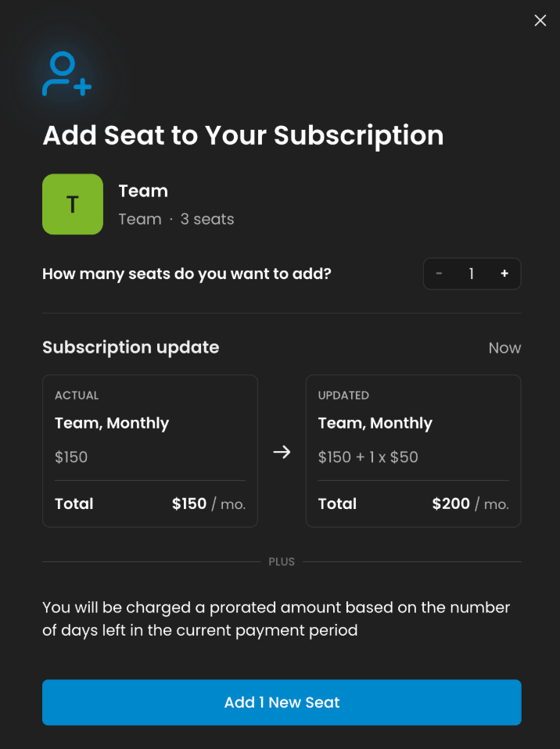This screenshot has width=560, height=749.
Task: Click the '$150 + 1 x $50' breakdown
Action: [x=368, y=457]
